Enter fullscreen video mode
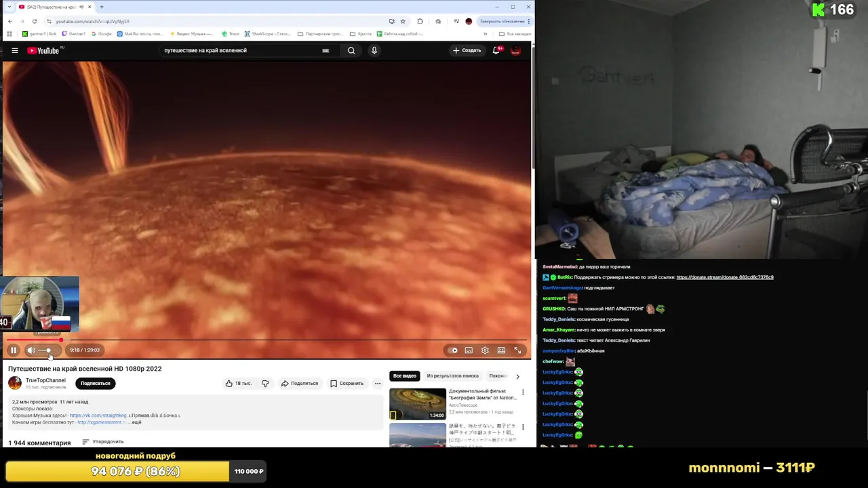Image resolution: width=868 pixels, height=488 pixels. click(x=517, y=350)
